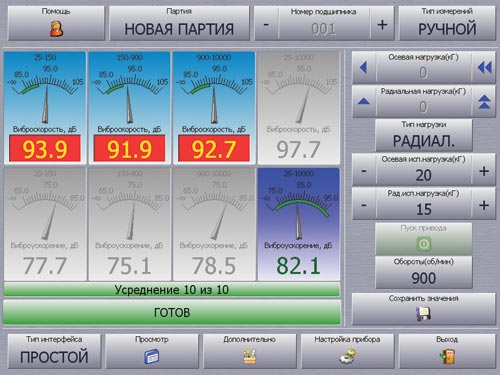Image resolution: width=500 pixels, height=375 pixels.
Task: Toggle Тип измерений РУЧНОЙ mode
Action: [447, 23]
